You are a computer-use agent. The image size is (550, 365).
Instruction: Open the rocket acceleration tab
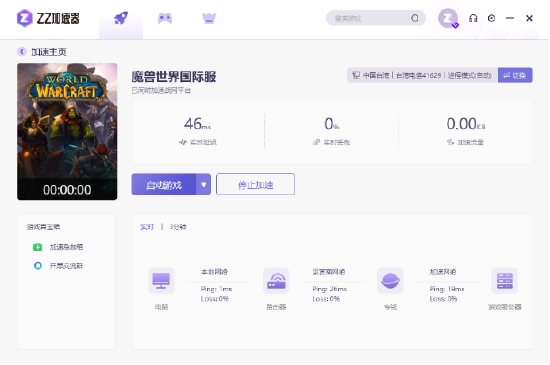(x=121, y=18)
